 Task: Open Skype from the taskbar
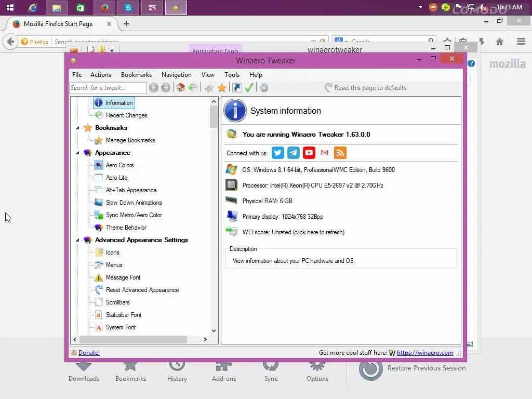tap(128, 8)
